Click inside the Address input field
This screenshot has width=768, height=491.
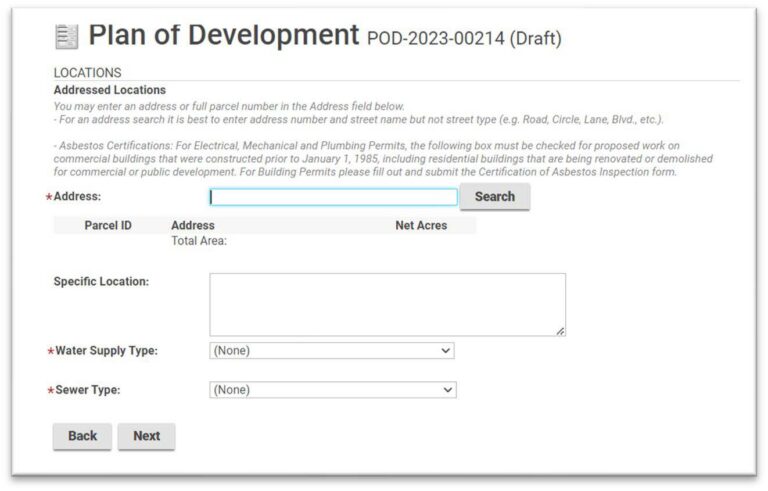(x=333, y=197)
